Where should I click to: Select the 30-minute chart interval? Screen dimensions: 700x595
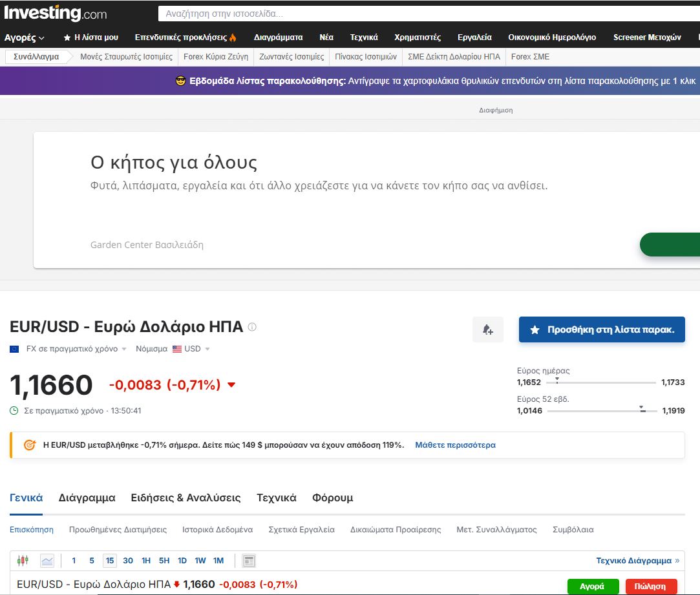128,561
